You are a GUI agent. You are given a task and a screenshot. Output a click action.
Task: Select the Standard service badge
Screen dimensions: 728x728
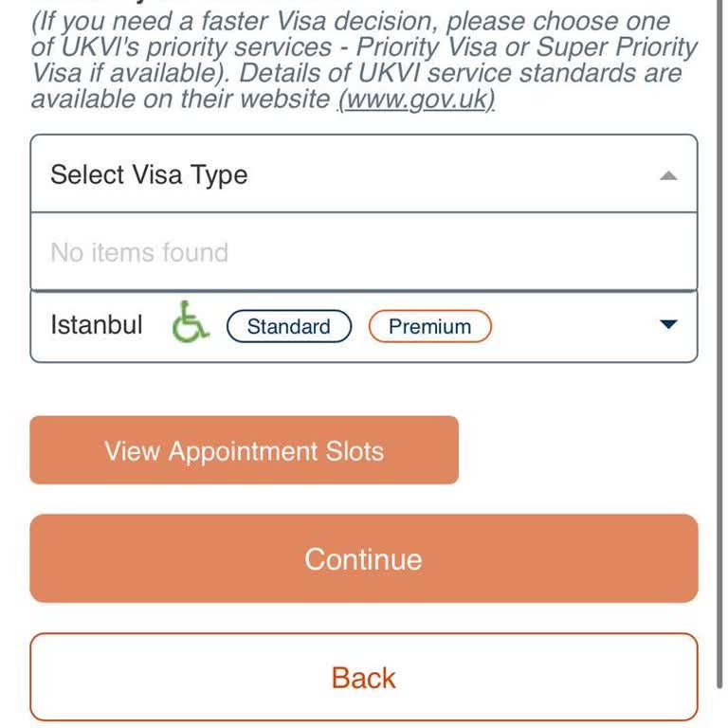[288, 326]
